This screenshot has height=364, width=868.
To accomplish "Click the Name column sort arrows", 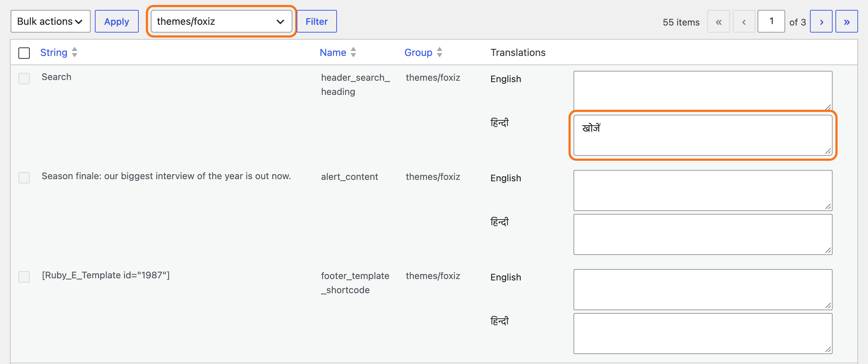I will [x=353, y=52].
